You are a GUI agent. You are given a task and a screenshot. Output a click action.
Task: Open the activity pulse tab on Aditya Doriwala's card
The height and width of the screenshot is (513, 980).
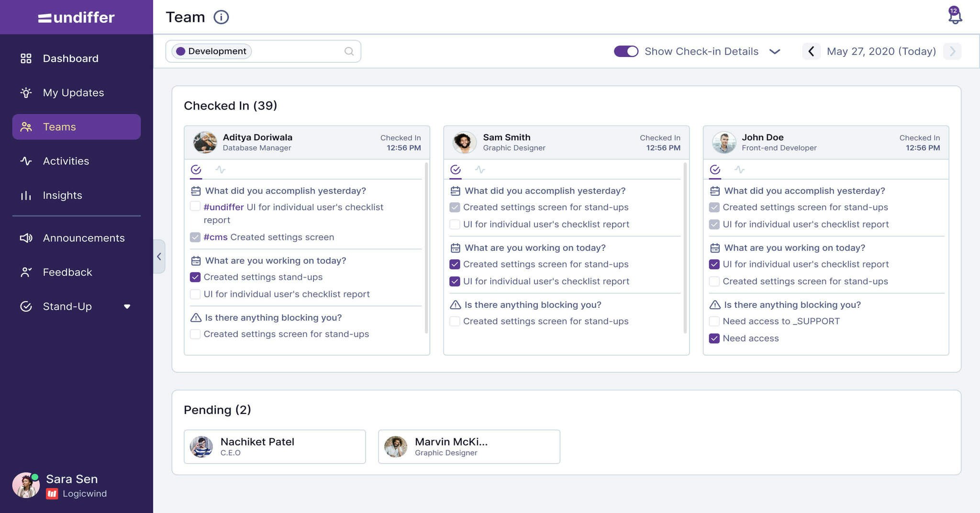(220, 169)
